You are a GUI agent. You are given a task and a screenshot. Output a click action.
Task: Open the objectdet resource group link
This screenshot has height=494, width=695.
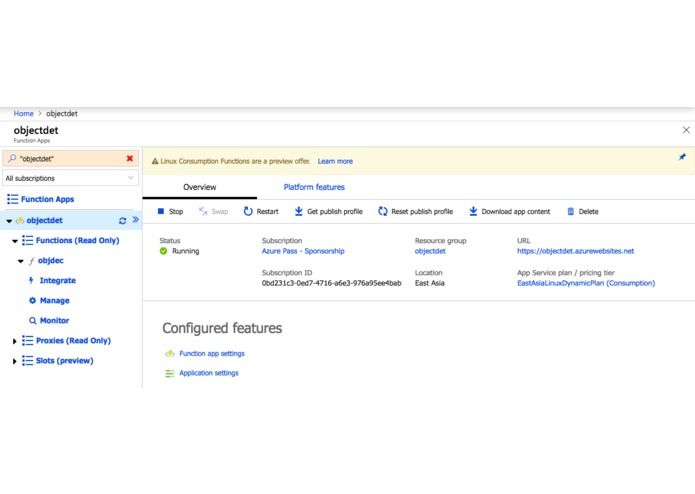coord(430,251)
